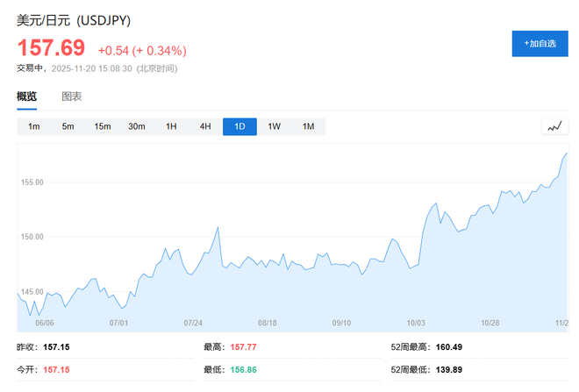Click the 10/03 date label on x-axis
The image size is (579, 392).
click(416, 323)
